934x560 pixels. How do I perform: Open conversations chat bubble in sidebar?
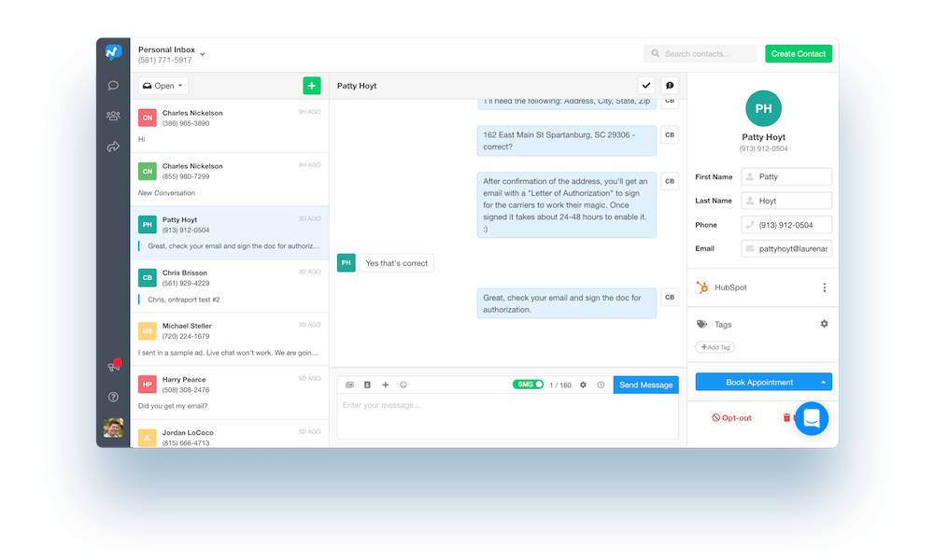point(113,86)
